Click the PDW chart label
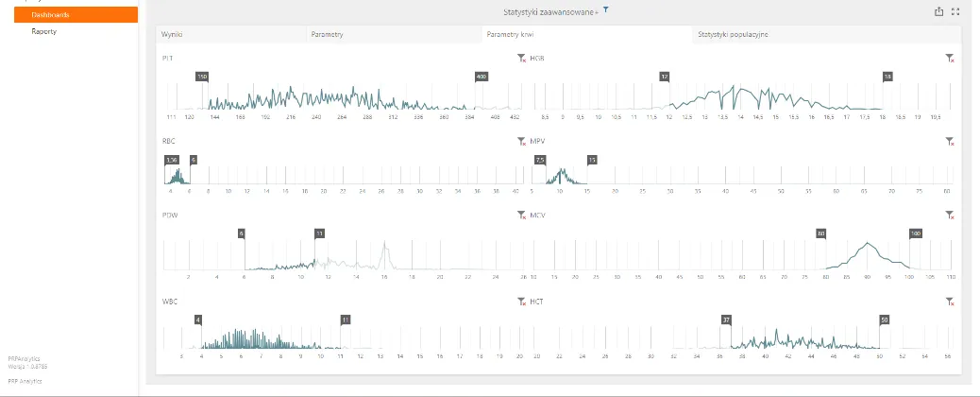This screenshot has height=397, width=980. [169, 215]
